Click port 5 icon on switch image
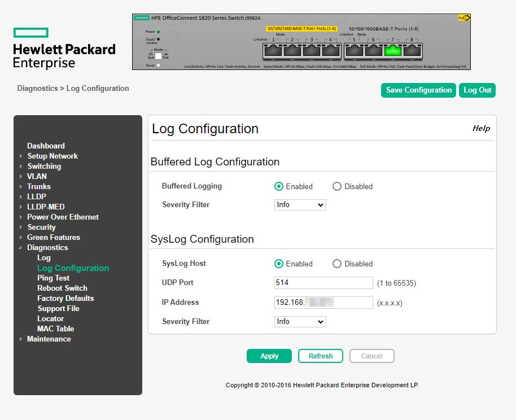The height and width of the screenshot is (420, 516). [x=355, y=51]
